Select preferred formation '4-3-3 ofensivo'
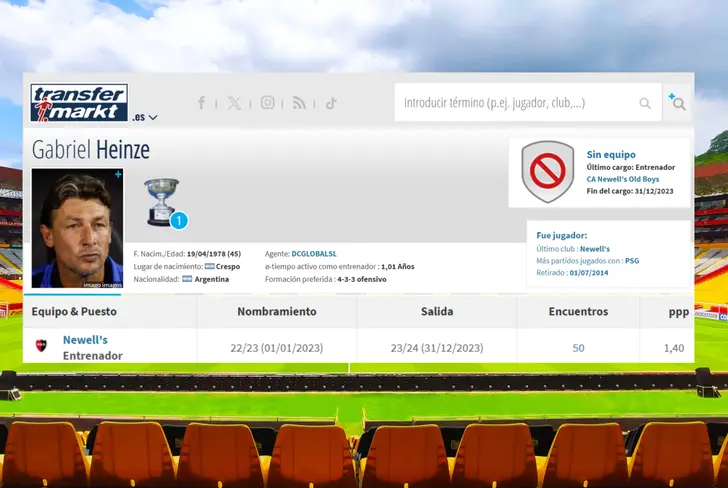 (x=362, y=279)
